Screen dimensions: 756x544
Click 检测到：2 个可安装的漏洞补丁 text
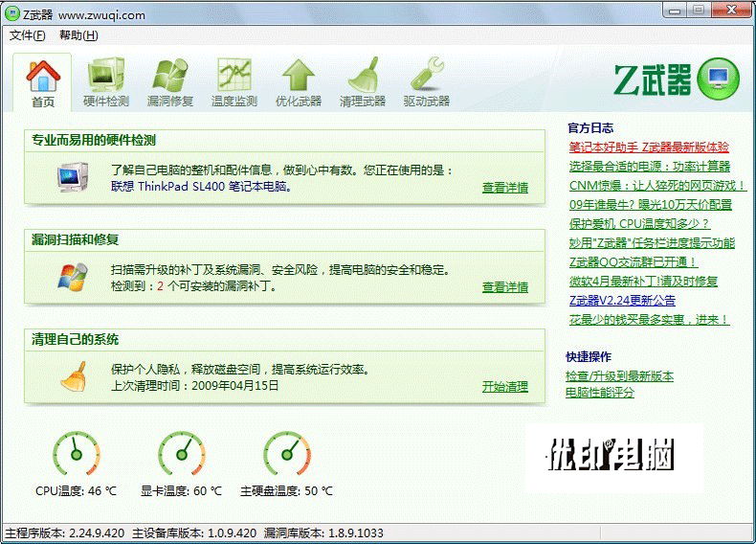[x=194, y=286]
